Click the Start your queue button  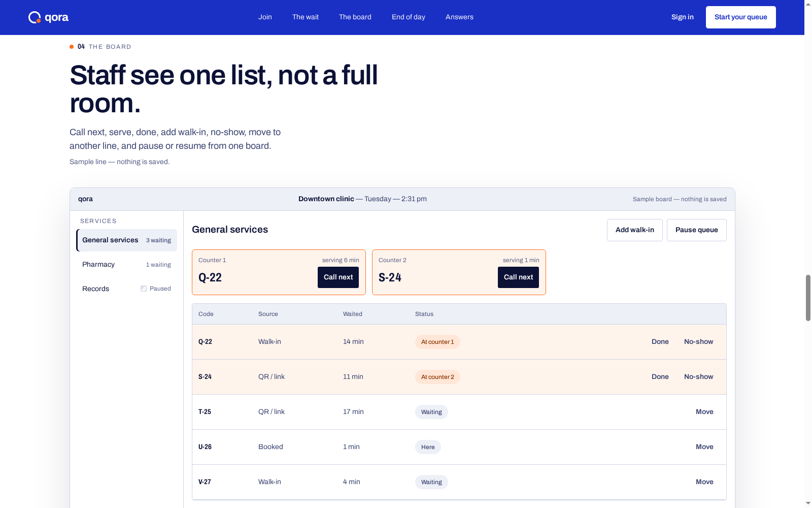coord(741,17)
